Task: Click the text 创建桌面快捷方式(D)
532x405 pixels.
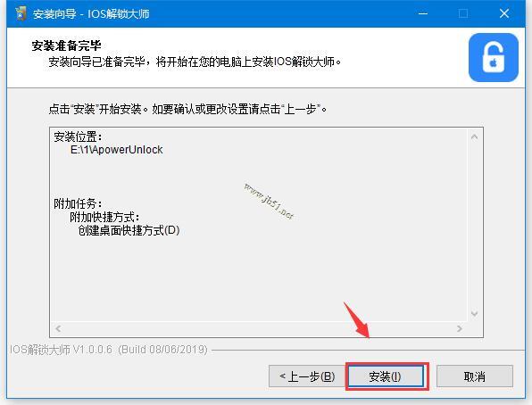Action: [129, 230]
